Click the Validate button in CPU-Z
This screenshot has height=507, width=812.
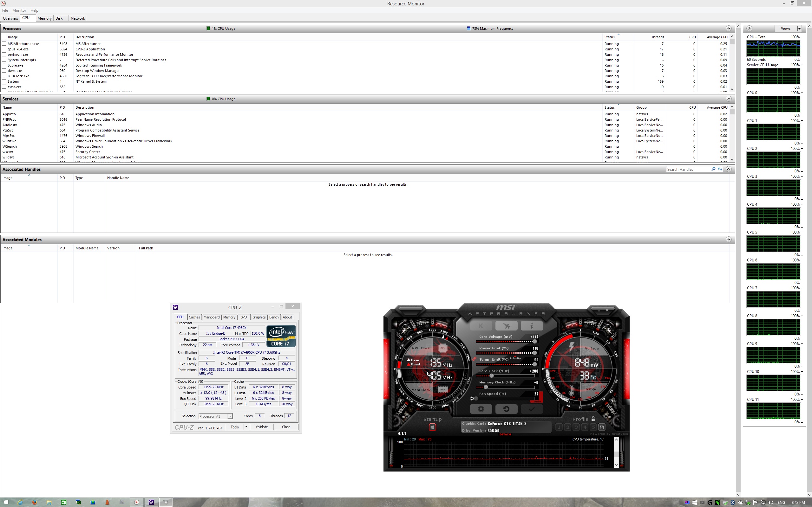(261, 427)
